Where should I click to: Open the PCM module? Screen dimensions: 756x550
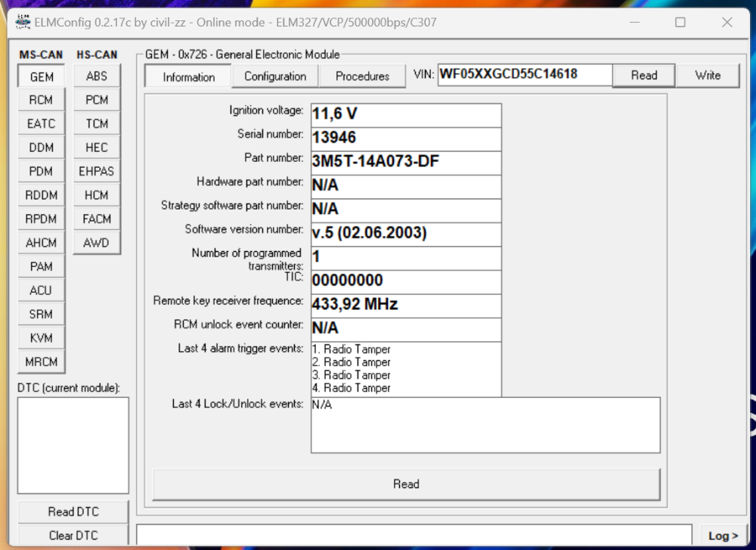pyautogui.click(x=97, y=100)
